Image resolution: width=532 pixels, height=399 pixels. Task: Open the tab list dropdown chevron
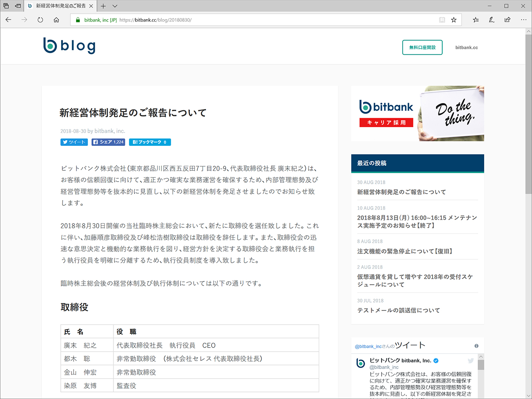click(114, 6)
